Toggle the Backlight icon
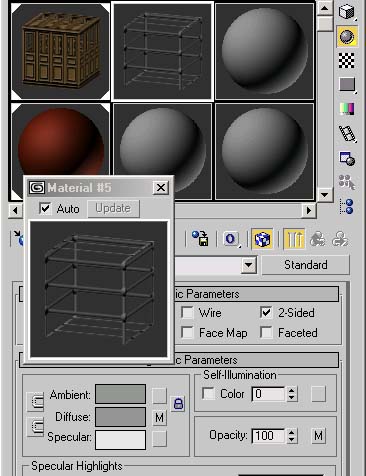Viewport: 366px width, 476px height. 347,36
